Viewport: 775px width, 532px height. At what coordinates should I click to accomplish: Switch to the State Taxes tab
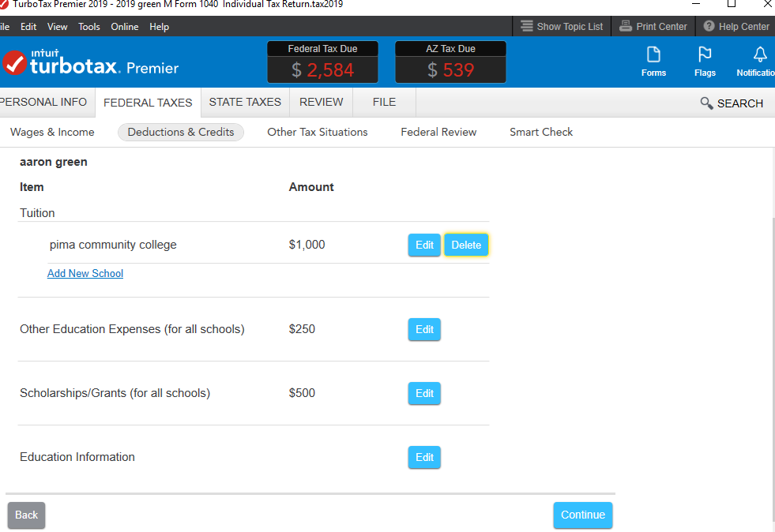[245, 103]
